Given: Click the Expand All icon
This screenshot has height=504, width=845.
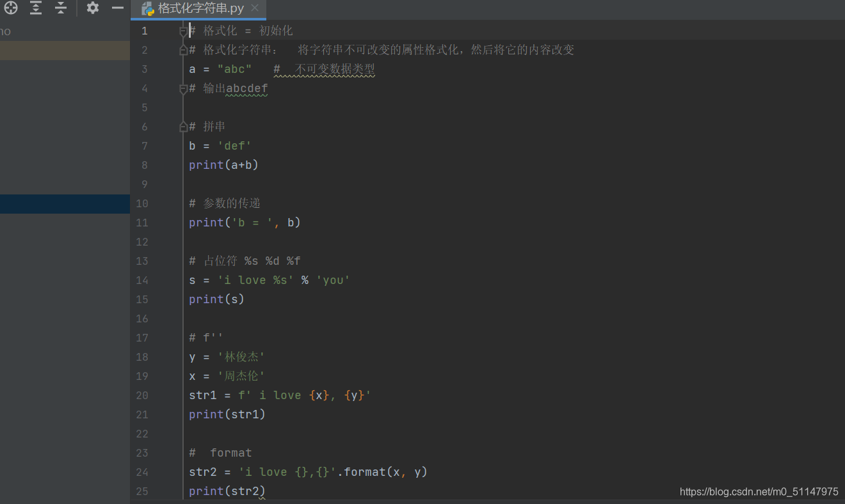Looking at the screenshot, I should (x=36, y=8).
